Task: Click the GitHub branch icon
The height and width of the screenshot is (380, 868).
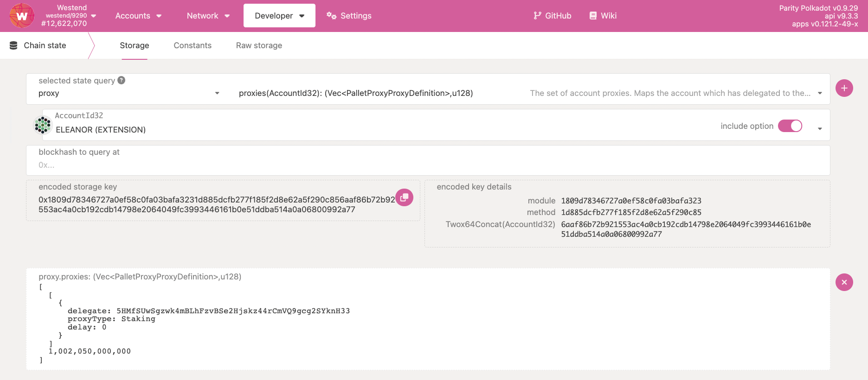Action: (x=537, y=16)
